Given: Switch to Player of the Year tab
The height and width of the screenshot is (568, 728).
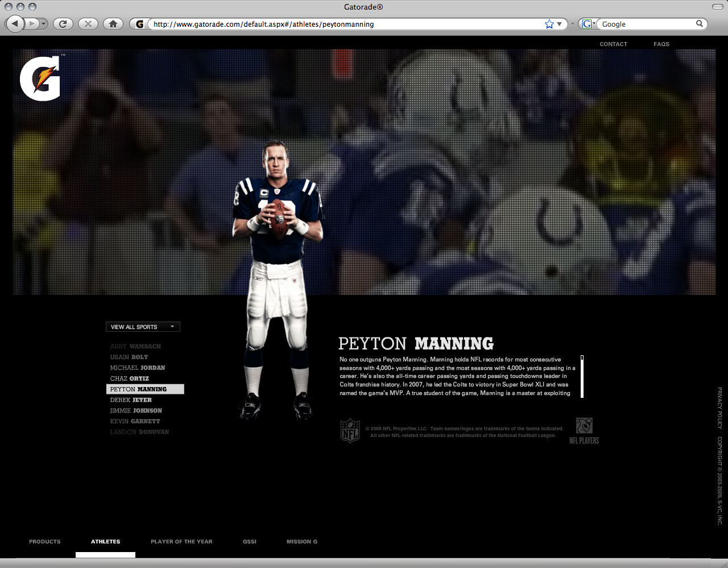Looking at the screenshot, I should point(181,542).
